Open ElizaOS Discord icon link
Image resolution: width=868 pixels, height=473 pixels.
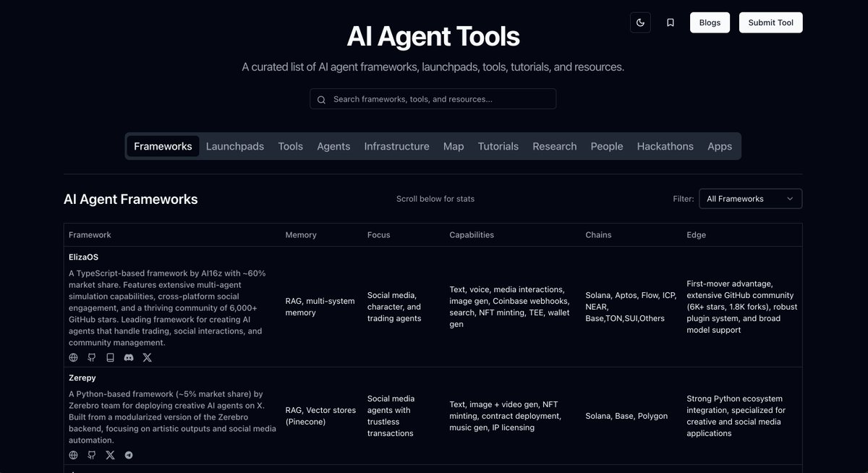129,357
